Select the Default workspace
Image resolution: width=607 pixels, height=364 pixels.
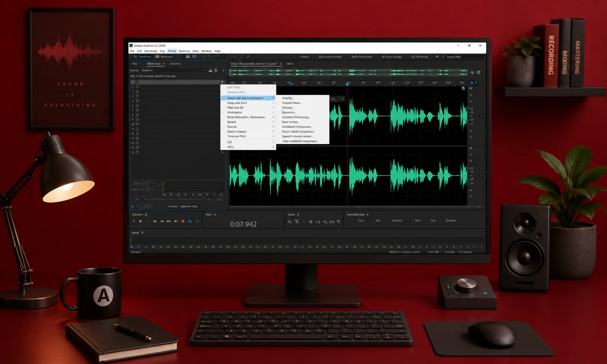point(304,57)
